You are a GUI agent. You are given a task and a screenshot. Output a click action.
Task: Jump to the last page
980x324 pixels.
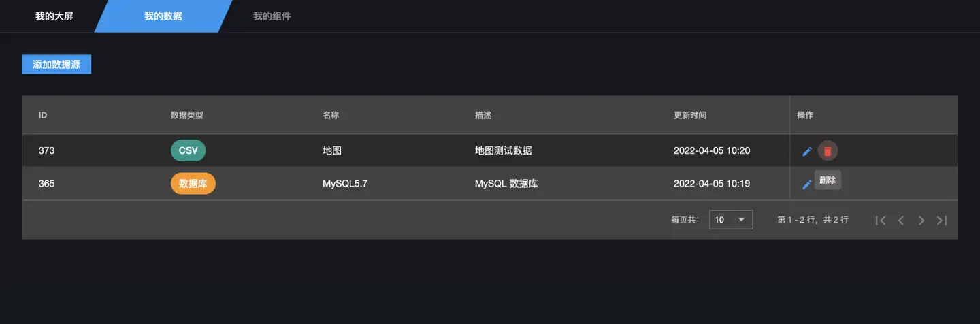pyautogui.click(x=942, y=220)
